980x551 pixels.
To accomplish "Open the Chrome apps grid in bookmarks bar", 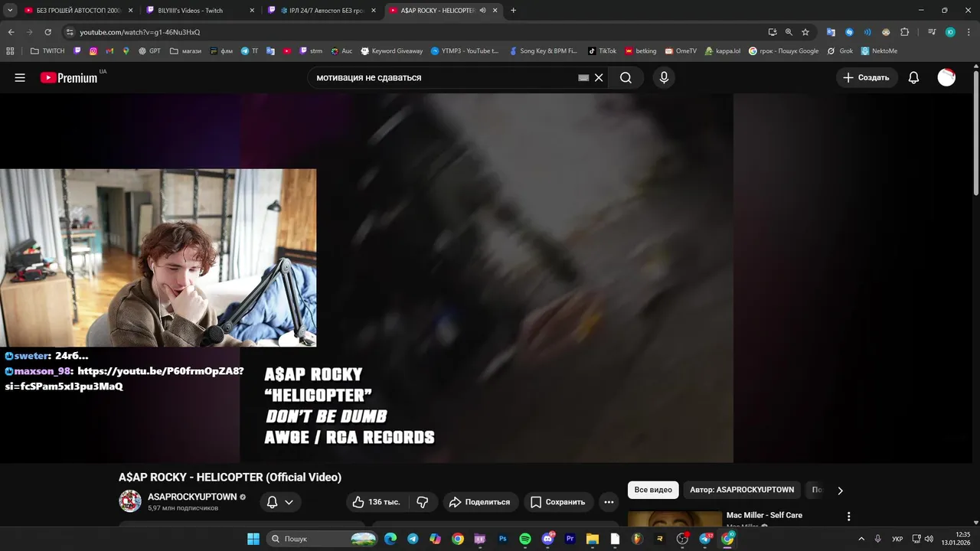I will point(10,51).
